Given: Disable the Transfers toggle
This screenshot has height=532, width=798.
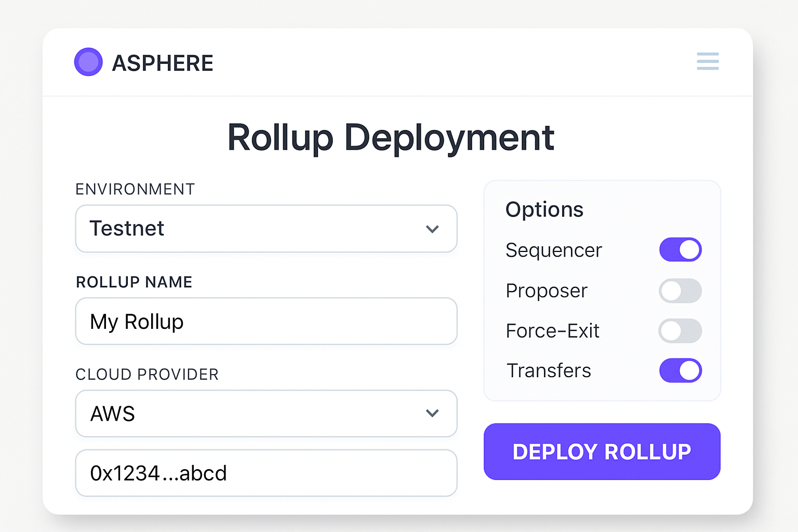Looking at the screenshot, I should tap(681, 370).
